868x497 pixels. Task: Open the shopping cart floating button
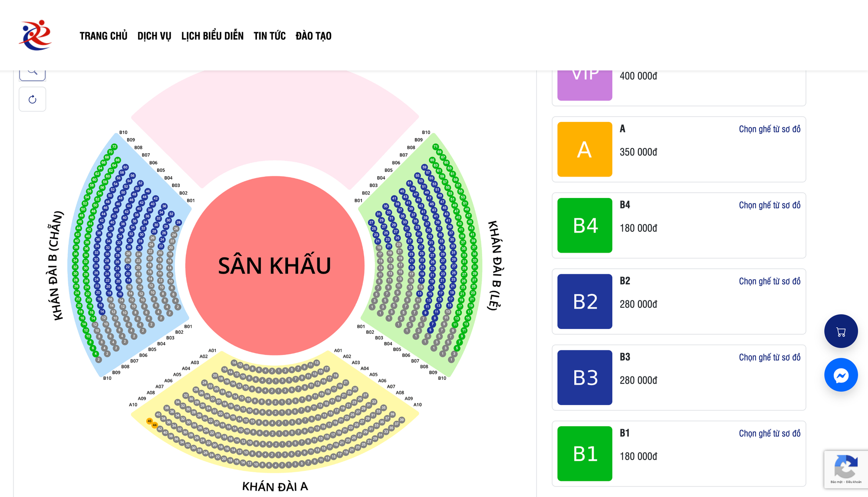tap(841, 332)
